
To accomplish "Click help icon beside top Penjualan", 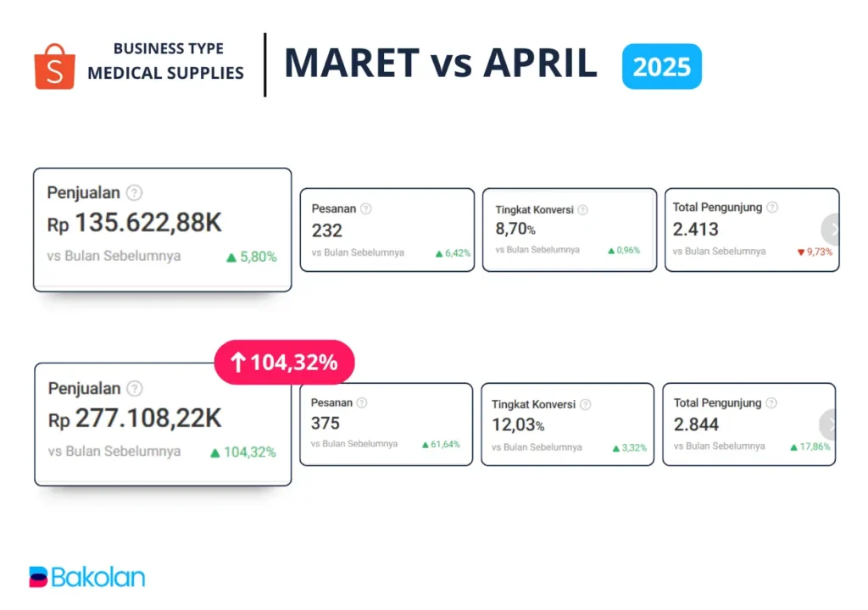I will tap(134, 192).
